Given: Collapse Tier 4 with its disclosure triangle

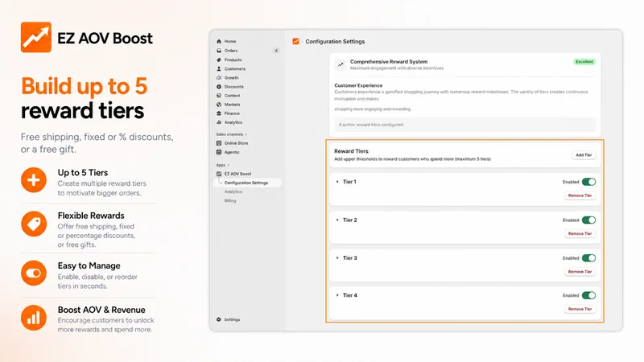Looking at the screenshot, I should coord(337,295).
